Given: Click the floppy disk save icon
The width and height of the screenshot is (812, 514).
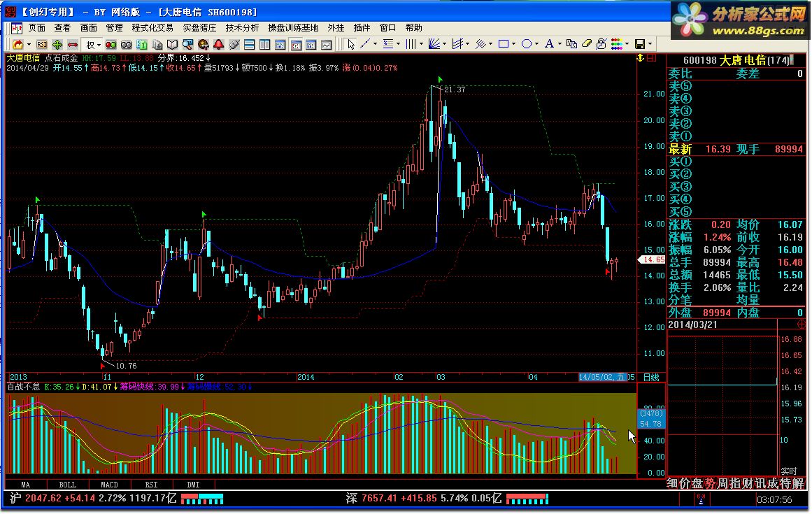Looking at the screenshot, I should [640, 44].
